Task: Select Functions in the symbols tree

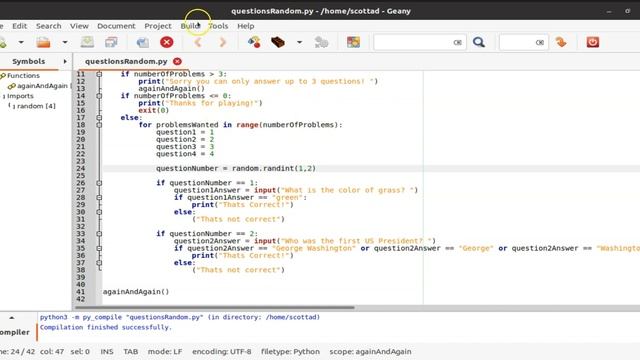Action: [23, 76]
